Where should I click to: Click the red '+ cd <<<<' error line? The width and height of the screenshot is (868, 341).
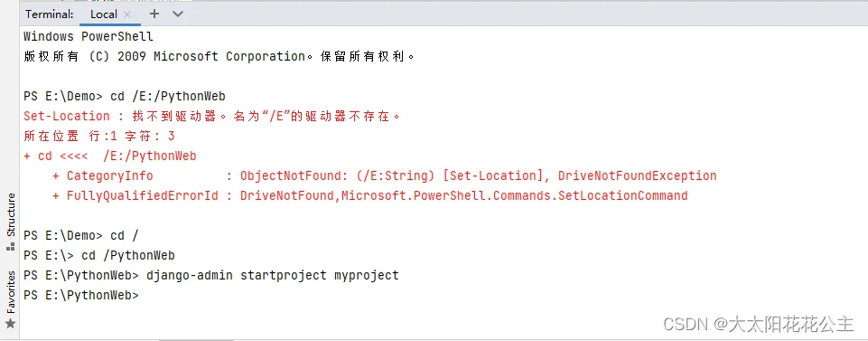point(109,156)
